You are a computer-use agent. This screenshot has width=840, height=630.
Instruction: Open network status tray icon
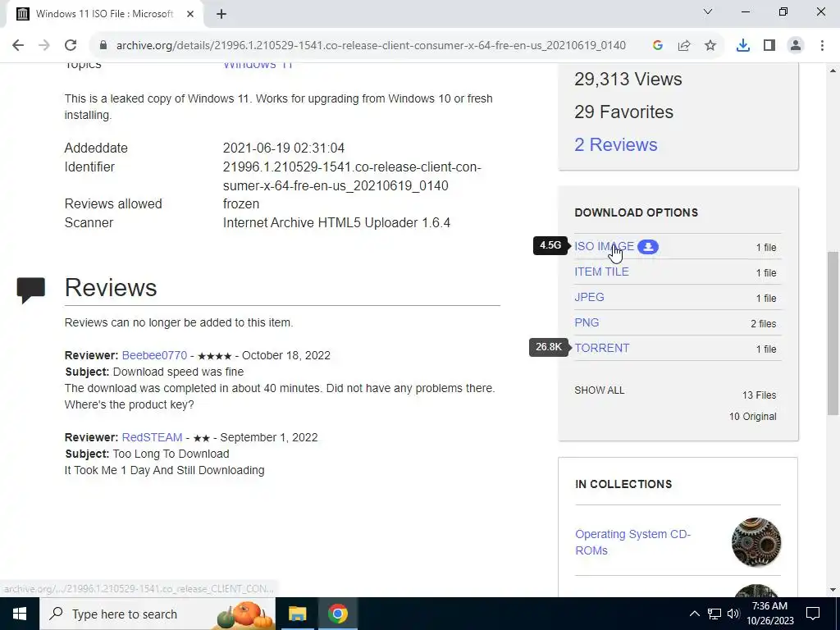tap(714, 614)
